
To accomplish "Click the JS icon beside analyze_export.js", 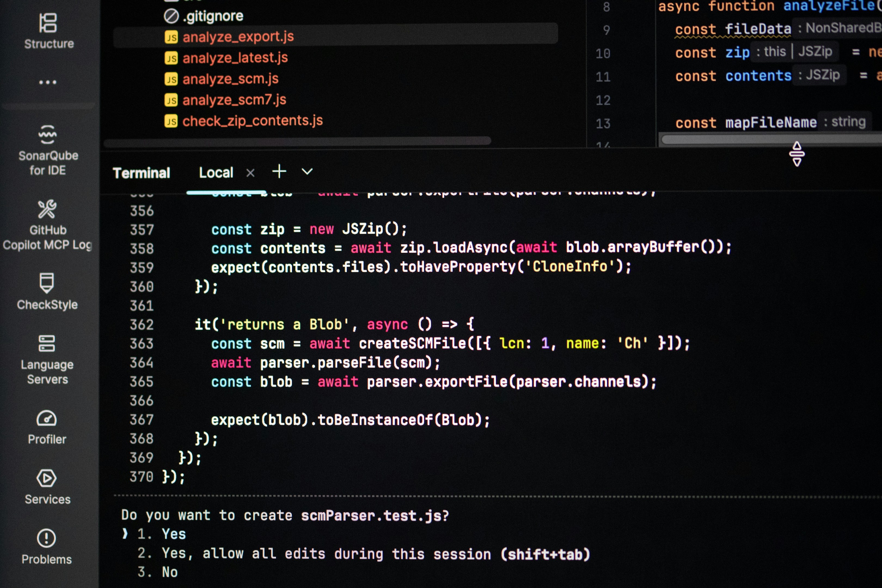I will tap(171, 37).
